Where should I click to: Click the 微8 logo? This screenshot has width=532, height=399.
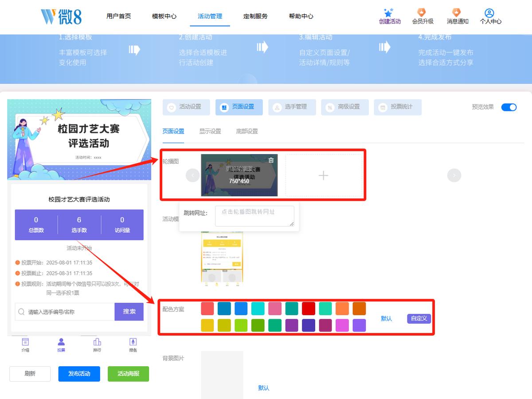pos(61,16)
